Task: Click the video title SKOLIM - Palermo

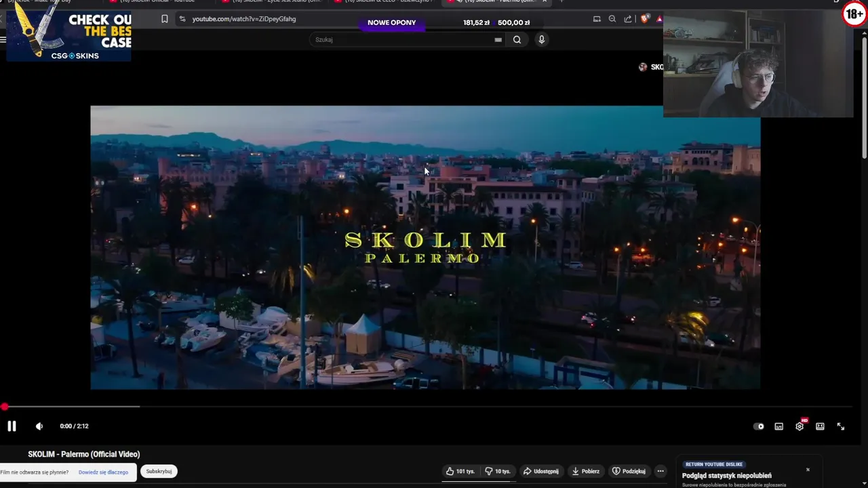Action: pyautogui.click(x=84, y=454)
